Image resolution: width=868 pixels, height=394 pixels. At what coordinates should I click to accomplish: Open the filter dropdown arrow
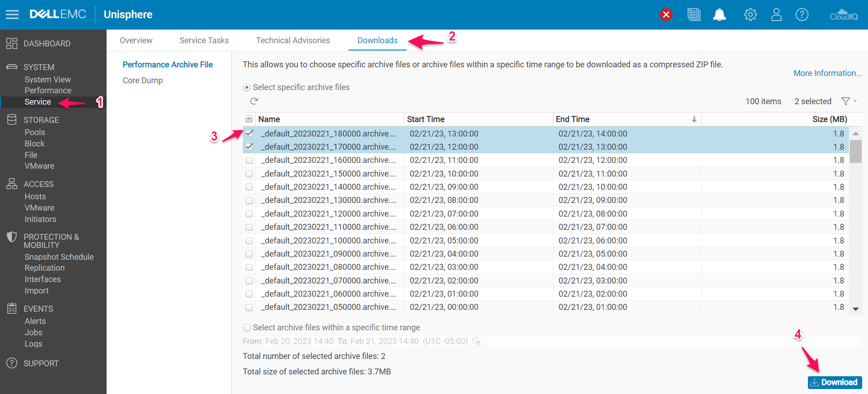coord(855,101)
